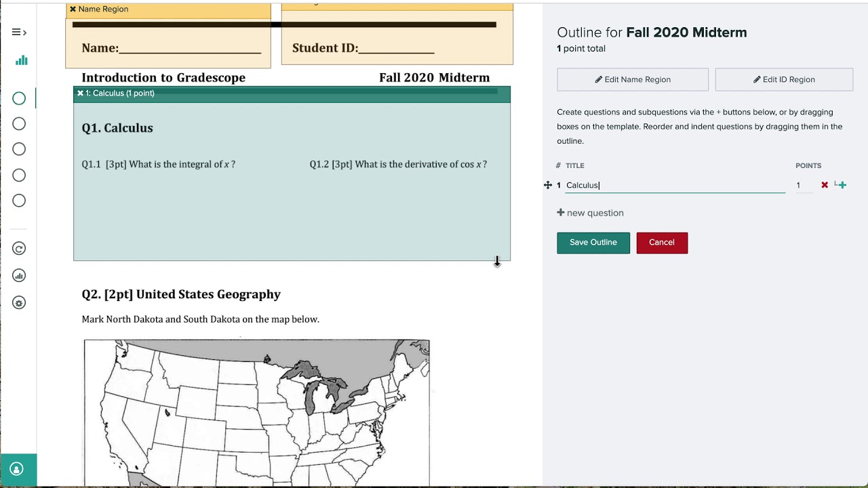Delete question 1 with red X
The height and width of the screenshot is (488, 868).
(825, 185)
